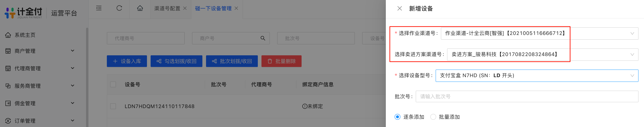
Task: Close the 碰一下设备管理 tab
Action: 236,8
